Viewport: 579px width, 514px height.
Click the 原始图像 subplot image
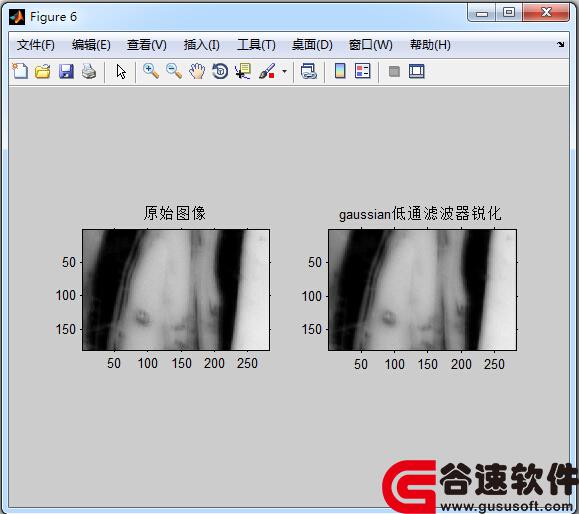[x=176, y=290]
